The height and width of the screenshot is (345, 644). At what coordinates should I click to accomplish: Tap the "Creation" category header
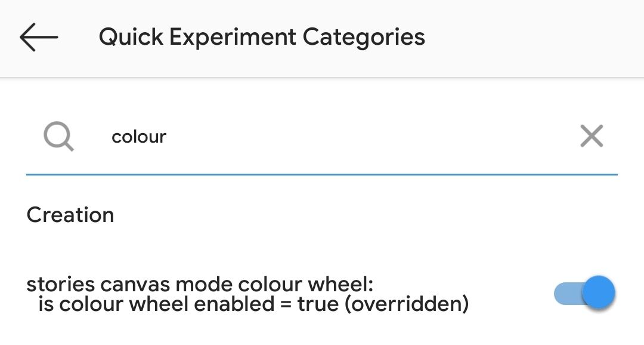tap(70, 215)
